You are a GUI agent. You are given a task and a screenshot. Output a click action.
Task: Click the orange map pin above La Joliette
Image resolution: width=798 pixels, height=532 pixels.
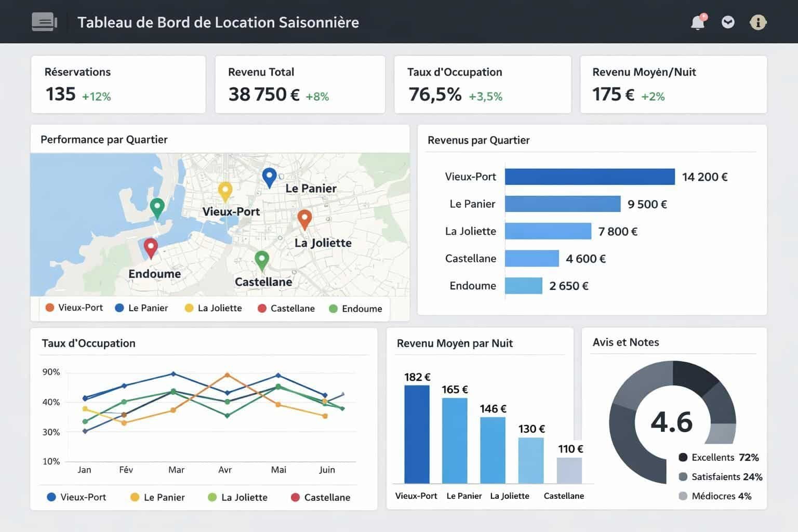pos(304,219)
